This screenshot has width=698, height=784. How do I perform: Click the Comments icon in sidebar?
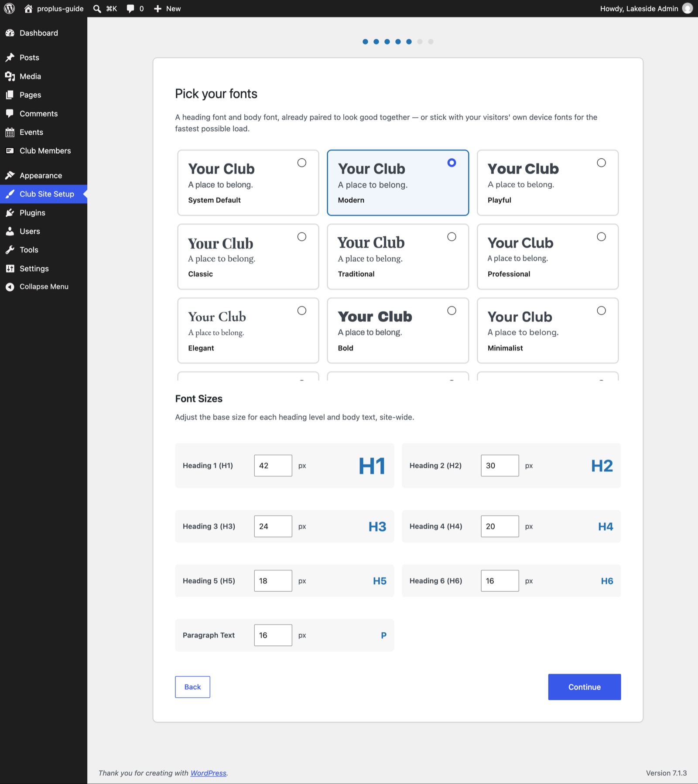(x=10, y=113)
